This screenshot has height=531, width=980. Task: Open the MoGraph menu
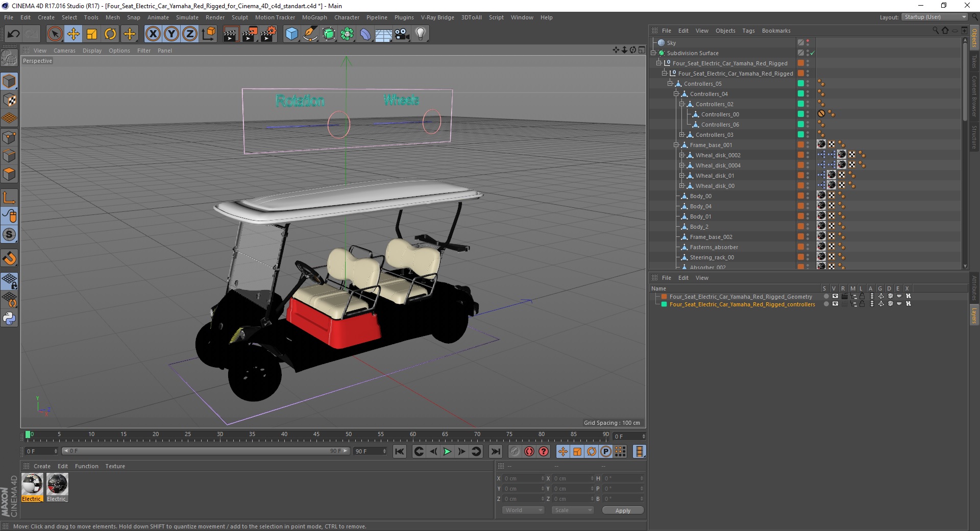click(x=314, y=17)
